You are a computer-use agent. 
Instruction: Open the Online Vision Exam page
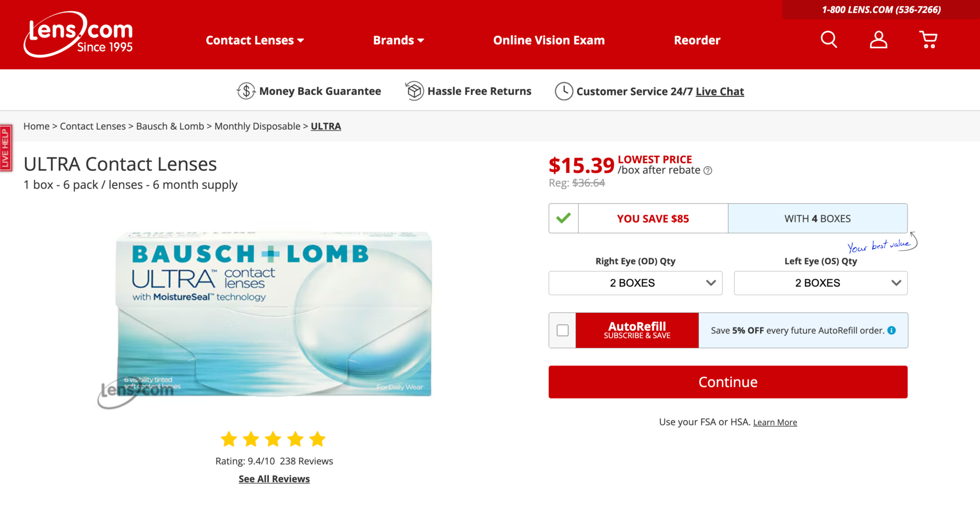(549, 40)
